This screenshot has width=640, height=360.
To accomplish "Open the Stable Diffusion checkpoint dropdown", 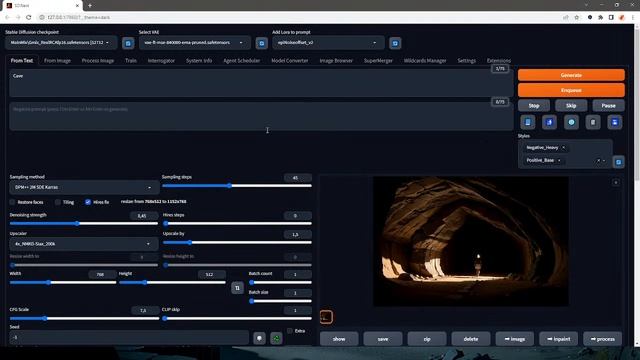I will click(x=61, y=42).
